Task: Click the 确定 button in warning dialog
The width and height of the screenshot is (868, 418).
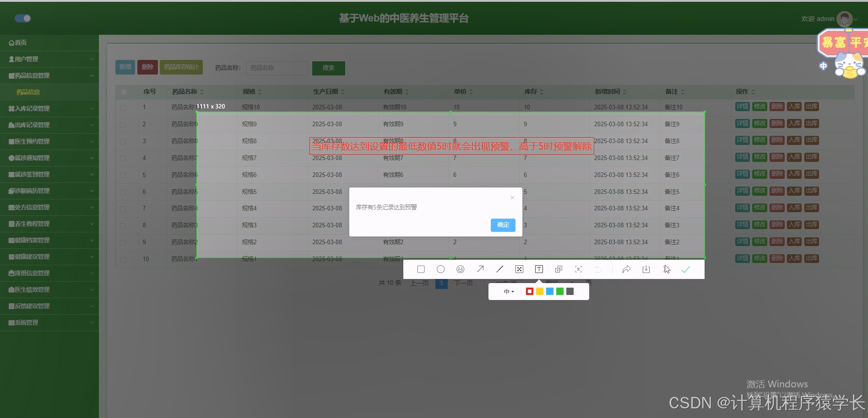Action: pos(502,225)
